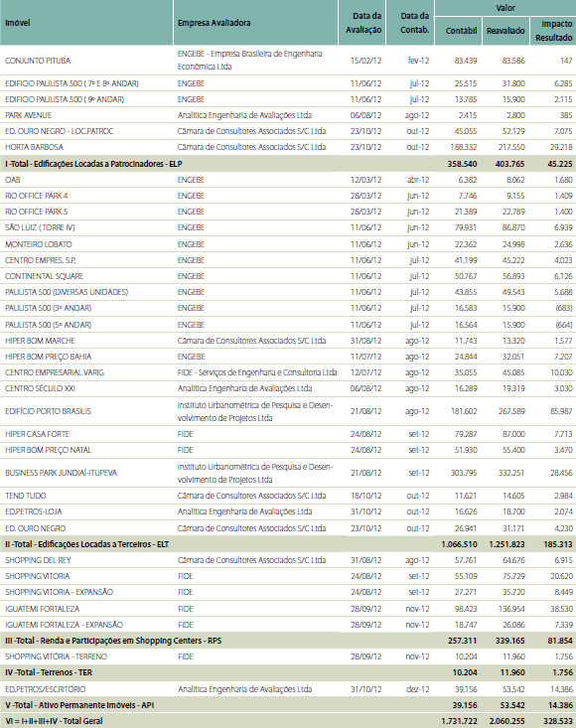Click the PARK AVENUE property name

pyautogui.click(x=29, y=115)
